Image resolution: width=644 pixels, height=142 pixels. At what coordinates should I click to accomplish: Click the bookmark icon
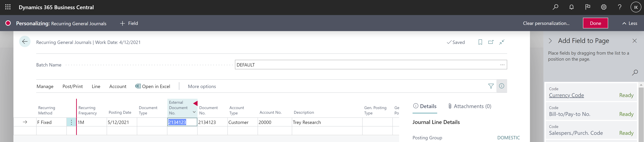(480, 42)
